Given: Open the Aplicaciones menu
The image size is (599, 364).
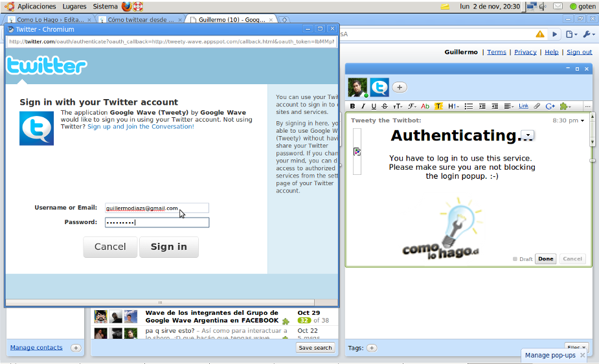Looking at the screenshot, I should (37, 6).
